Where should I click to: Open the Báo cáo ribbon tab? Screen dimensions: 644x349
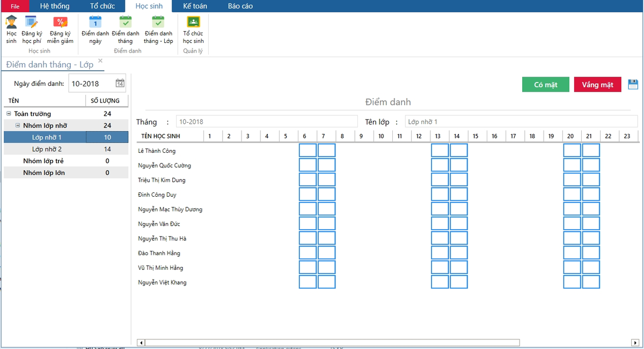[x=240, y=6]
